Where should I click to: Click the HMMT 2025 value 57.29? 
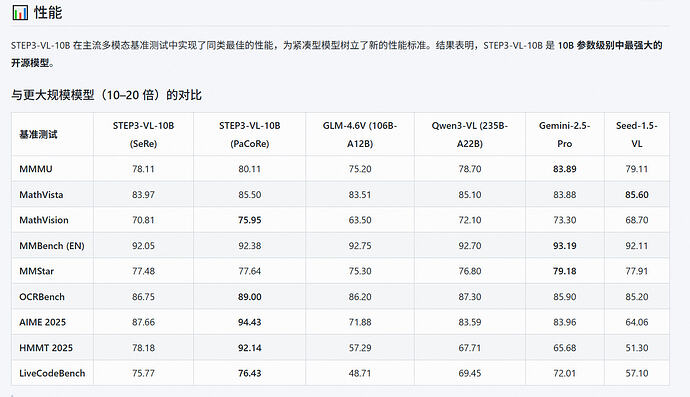click(x=360, y=348)
